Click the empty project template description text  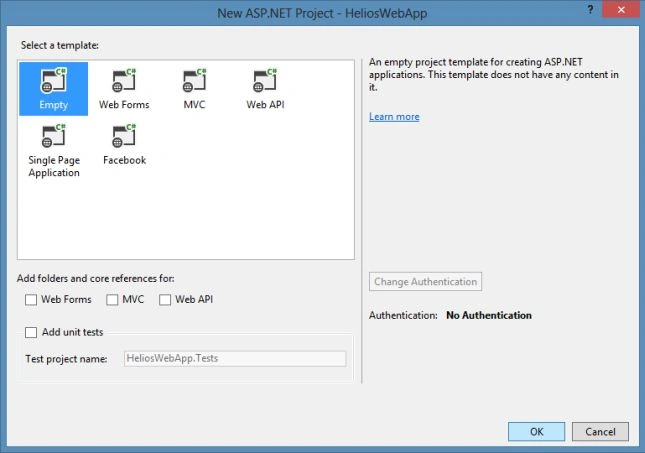point(494,74)
